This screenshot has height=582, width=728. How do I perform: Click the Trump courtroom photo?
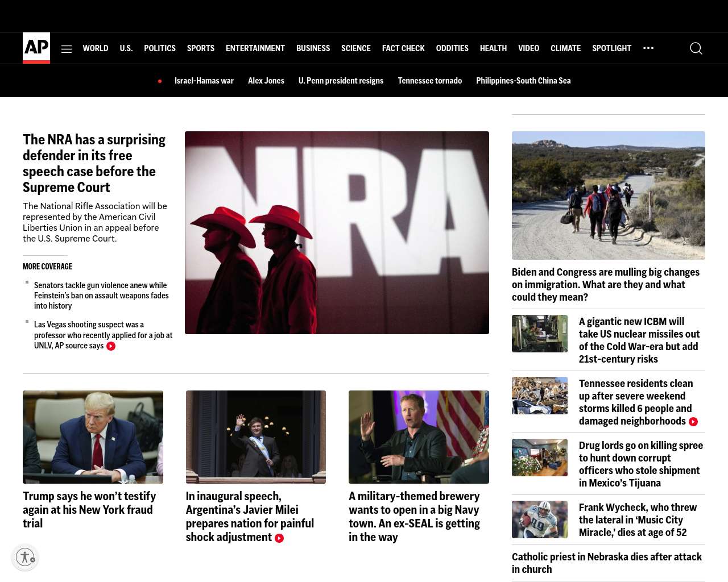93,437
